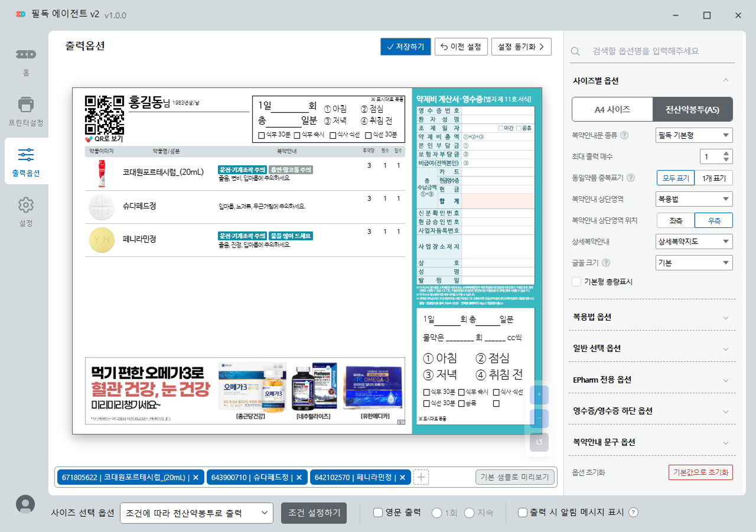The image size is (756, 532).
Task: Toggle 기본형 총량표시 checkbox
Action: (x=576, y=282)
